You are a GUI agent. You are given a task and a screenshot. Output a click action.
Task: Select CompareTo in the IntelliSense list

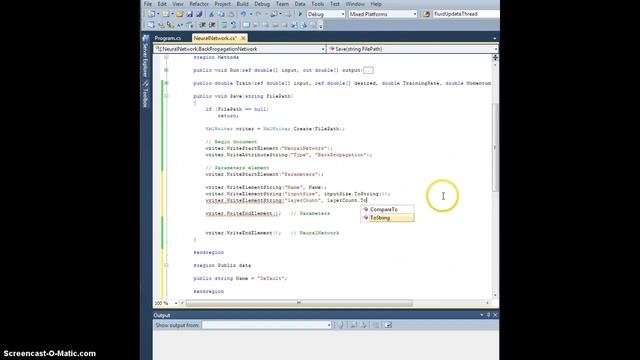tap(387, 209)
